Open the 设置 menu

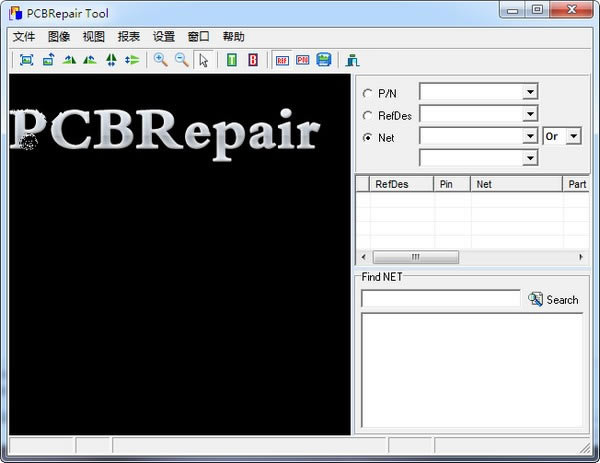[164, 37]
